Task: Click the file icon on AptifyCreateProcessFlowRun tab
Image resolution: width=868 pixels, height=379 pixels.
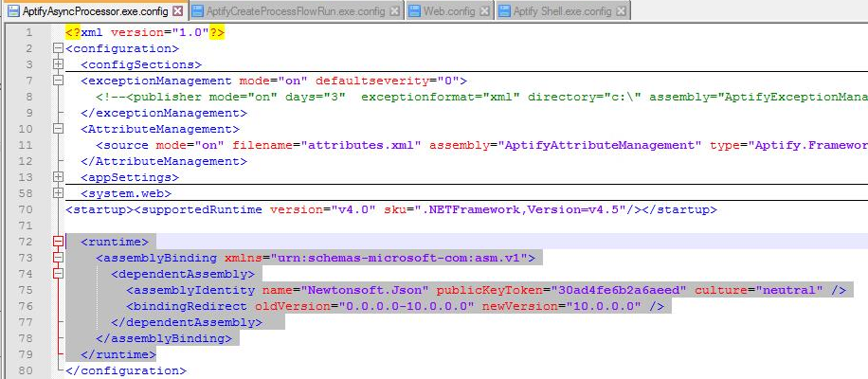Action: [x=197, y=10]
